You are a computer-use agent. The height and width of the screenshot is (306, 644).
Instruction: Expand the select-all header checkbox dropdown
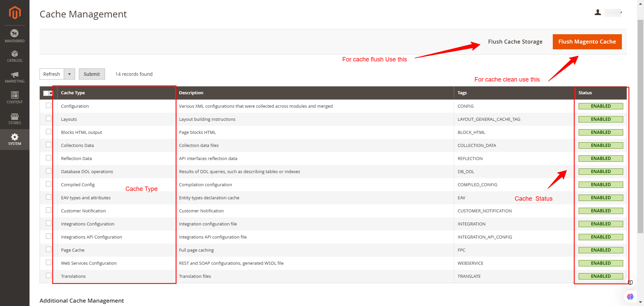click(x=51, y=93)
